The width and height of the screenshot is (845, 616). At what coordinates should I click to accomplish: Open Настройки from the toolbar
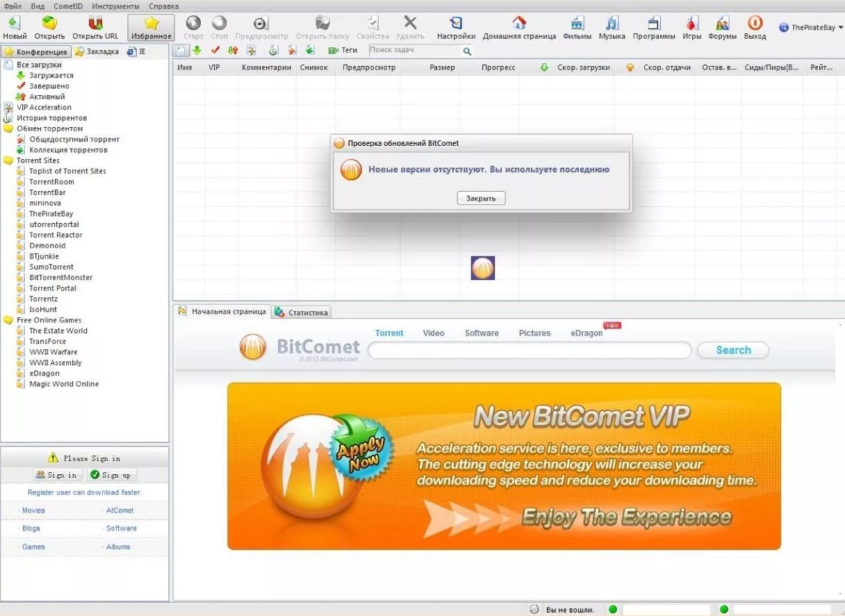click(x=456, y=27)
